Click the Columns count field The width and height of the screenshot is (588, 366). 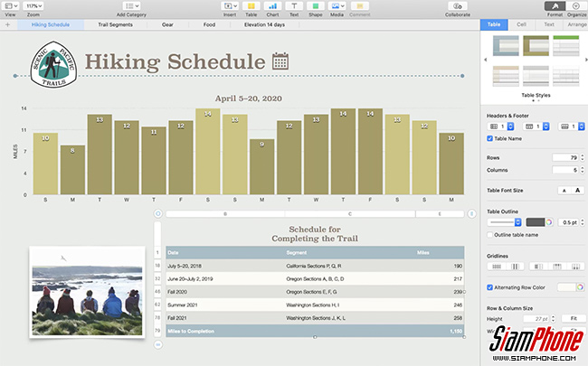(565, 170)
